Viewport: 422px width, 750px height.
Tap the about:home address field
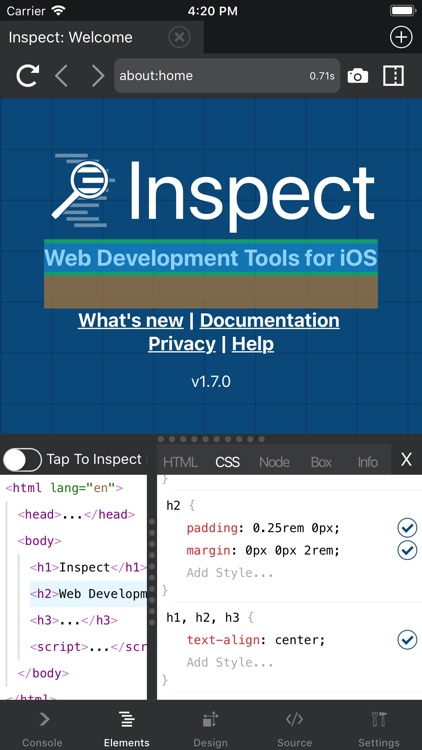(x=227, y=76)
